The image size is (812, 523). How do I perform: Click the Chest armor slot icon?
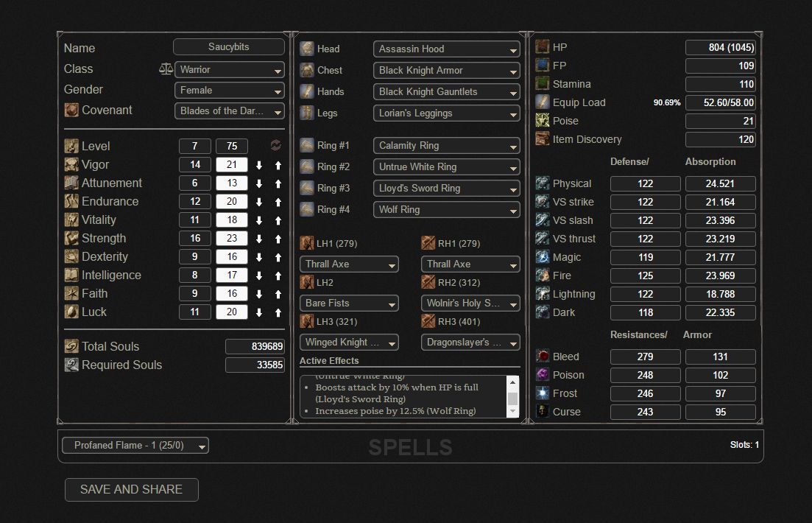(x=307, y=70)
